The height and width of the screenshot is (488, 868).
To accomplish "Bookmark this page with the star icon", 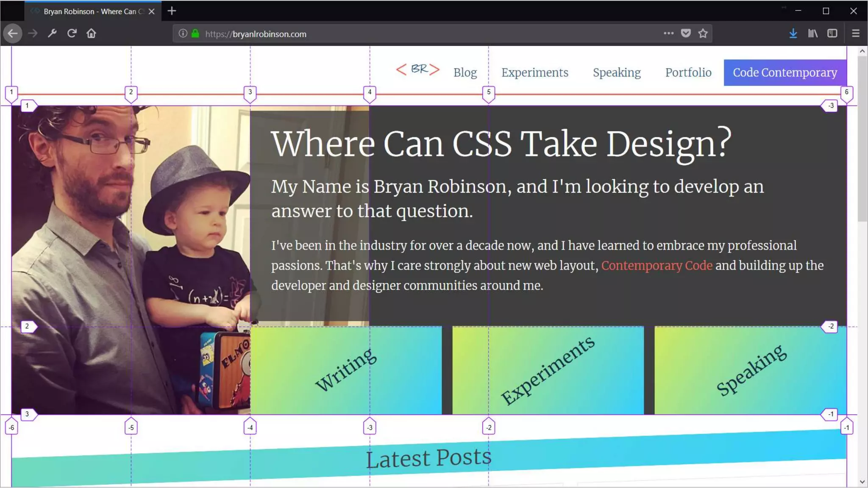I will tap(703, 33).
